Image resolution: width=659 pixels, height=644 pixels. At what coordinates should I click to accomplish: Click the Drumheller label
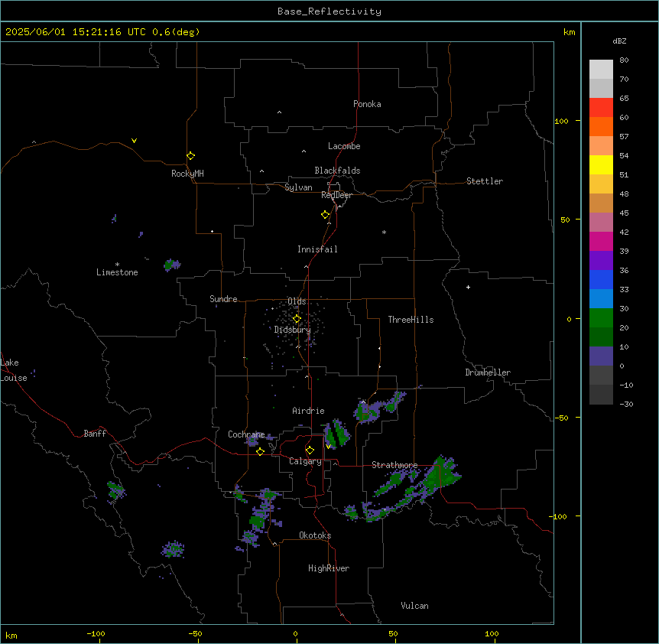click(x=488, y=372)
